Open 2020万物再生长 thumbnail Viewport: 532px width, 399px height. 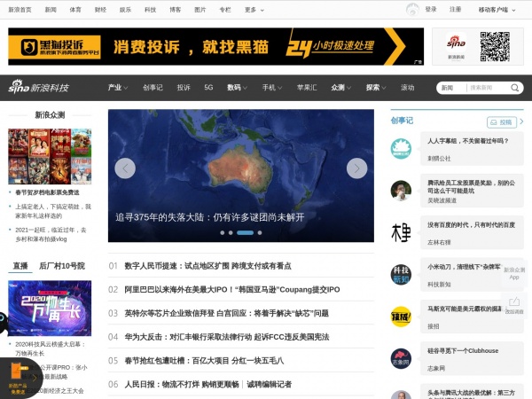tap(50, 308)
